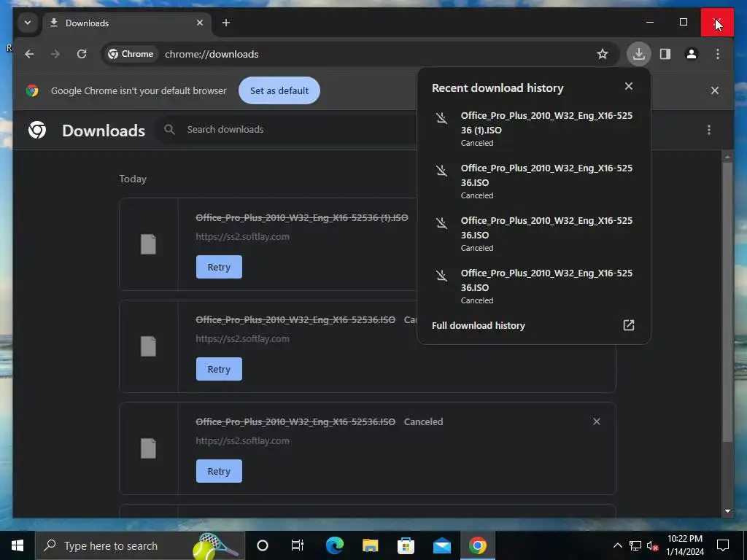Open a new tab with plus button
This screenshot has width=747, height=560.
tap(226, 23)
